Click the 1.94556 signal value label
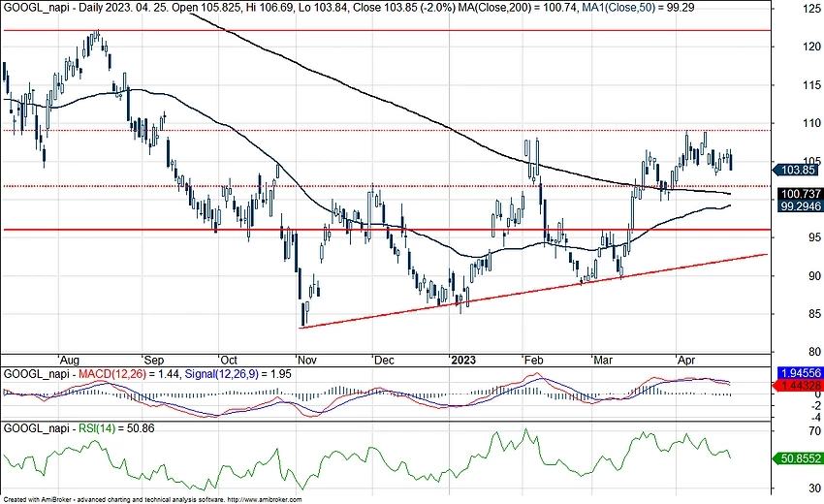 [x=800, y=373]
